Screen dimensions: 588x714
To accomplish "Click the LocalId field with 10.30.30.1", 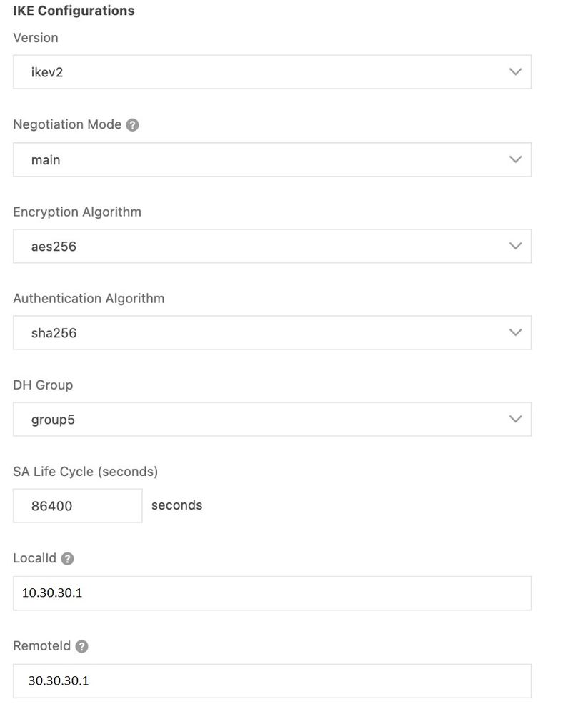I will point(271,593).
